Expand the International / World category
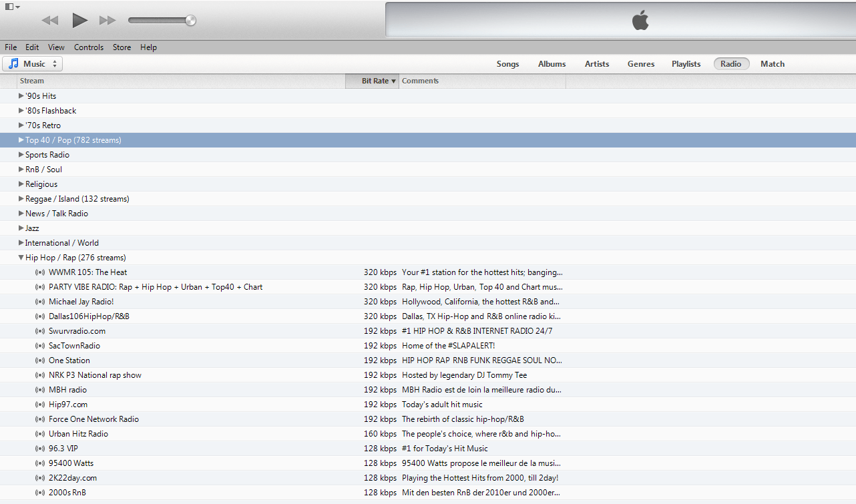The image size is (856, 504). click(21, 243)
